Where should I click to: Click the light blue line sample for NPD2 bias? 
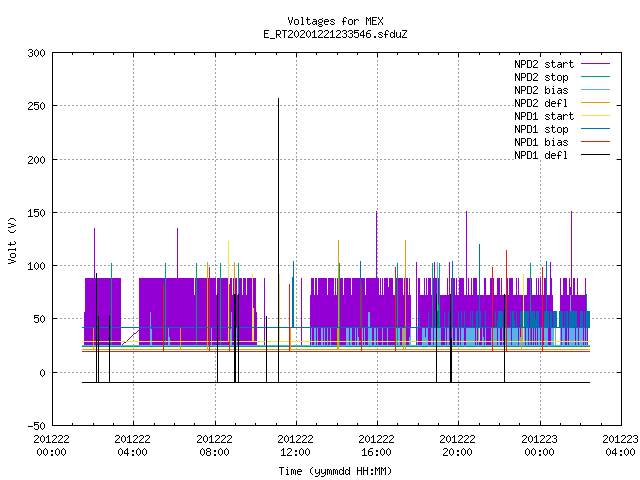coord(596,89)
